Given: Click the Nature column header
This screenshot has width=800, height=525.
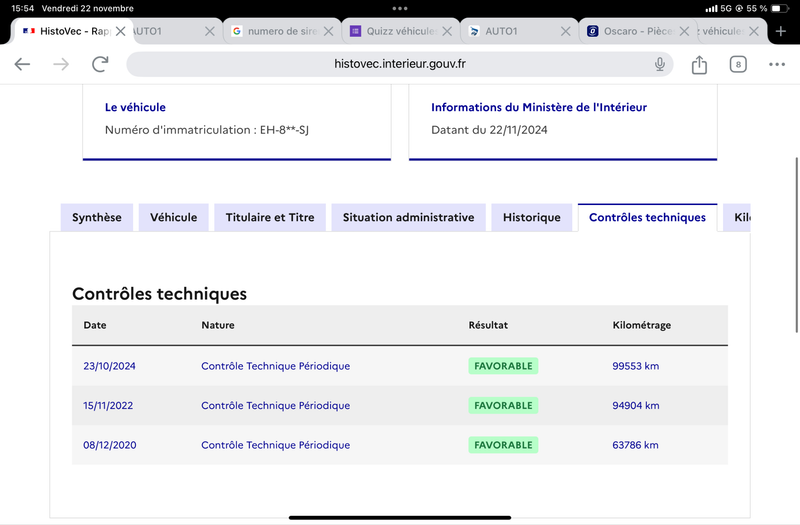Looking at the screenshot, I should click(218, 325).
